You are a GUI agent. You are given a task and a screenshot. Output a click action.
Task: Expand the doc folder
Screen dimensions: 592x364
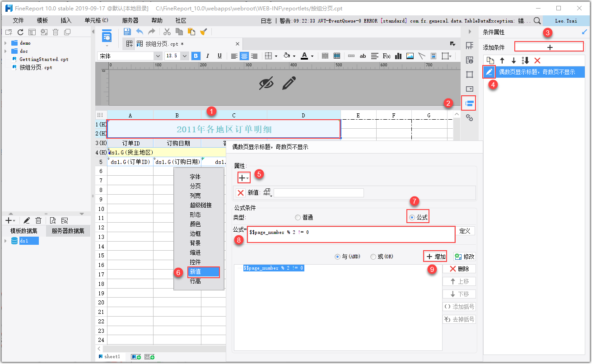[x=5, y=51]
